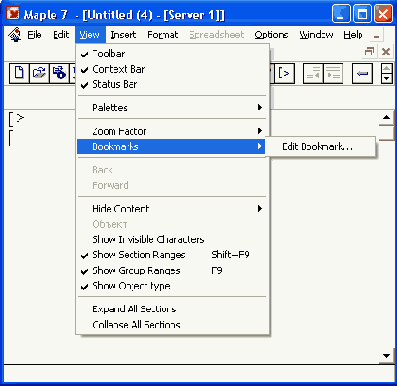Enable Show Invisible Characters
Screen dimensions: 397x386
[172, 239]
